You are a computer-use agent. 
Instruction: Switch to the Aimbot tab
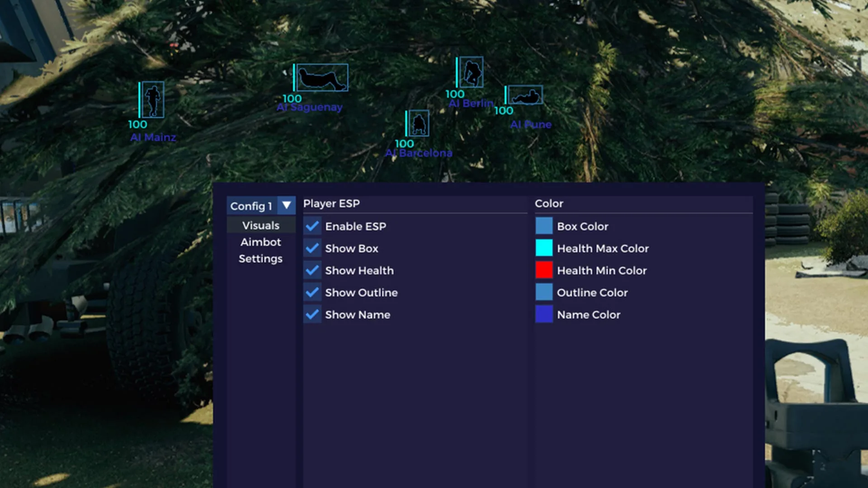point(261,242)
